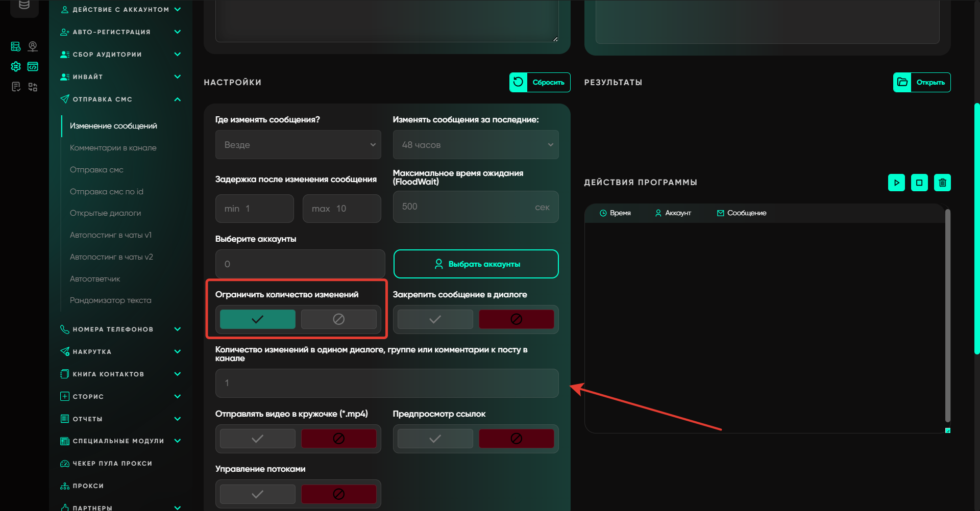Open the '48 часов' time period dropdown

[475, 145]
